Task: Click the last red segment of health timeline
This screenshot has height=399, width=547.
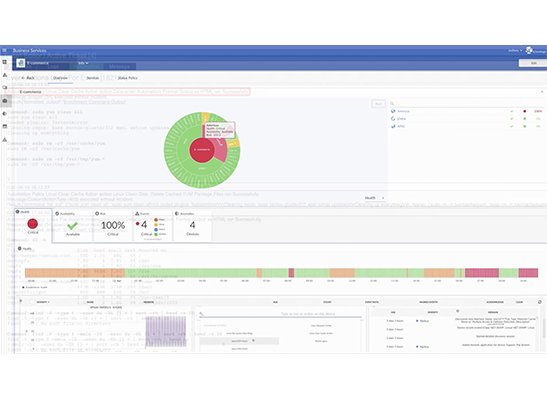Action: [x=528, y=273]
